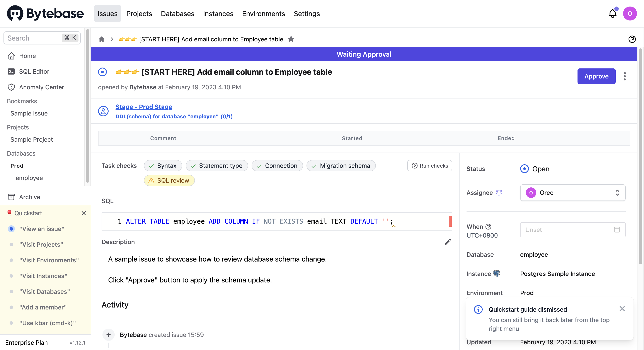Open the Oreo assignee dropdown
This screenshot has width=644, height=350.
572,192
